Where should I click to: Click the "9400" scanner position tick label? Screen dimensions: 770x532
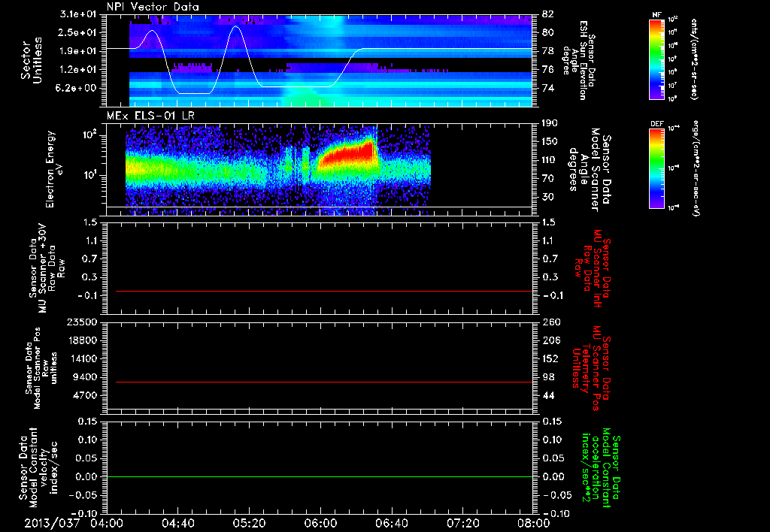(x=84, y=377)
